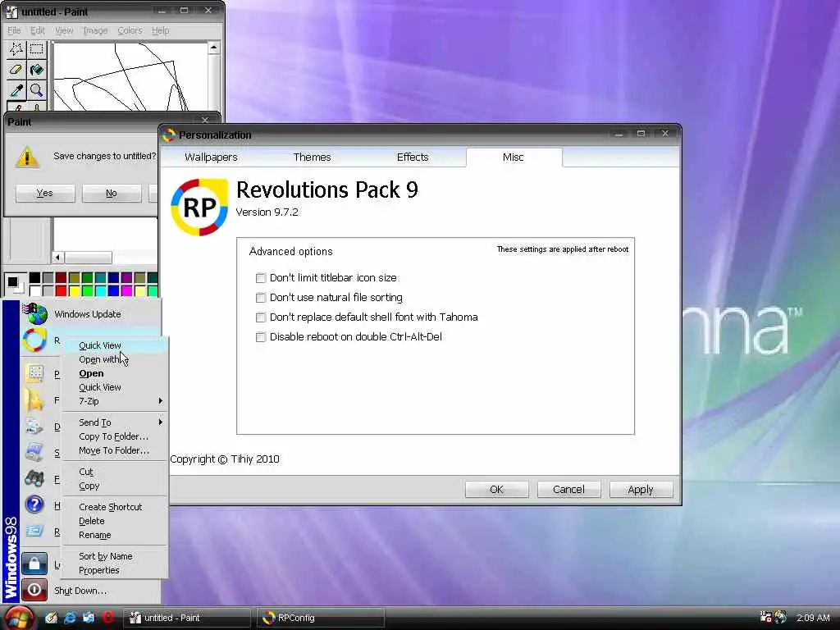Select Copy To Folder in context menu
This screenshot has height=630, width=840.
click(x=115, y=436)
